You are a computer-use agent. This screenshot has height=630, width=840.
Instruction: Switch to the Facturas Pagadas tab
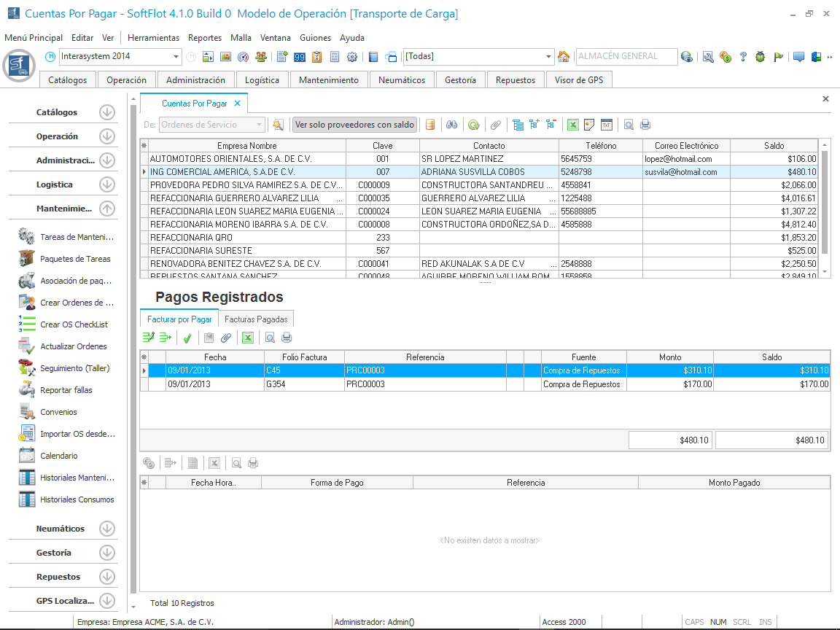(256, 319)
